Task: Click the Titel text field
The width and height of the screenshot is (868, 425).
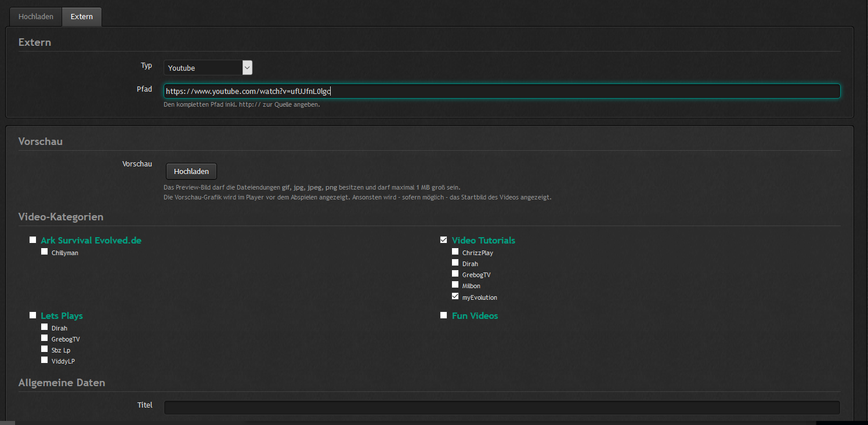Action: click(x=501, y=407)
